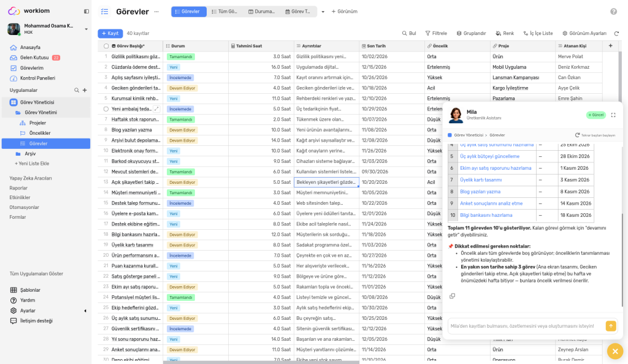Expand the Ayarlar settings arrow
628x364 pixels.
85,311
